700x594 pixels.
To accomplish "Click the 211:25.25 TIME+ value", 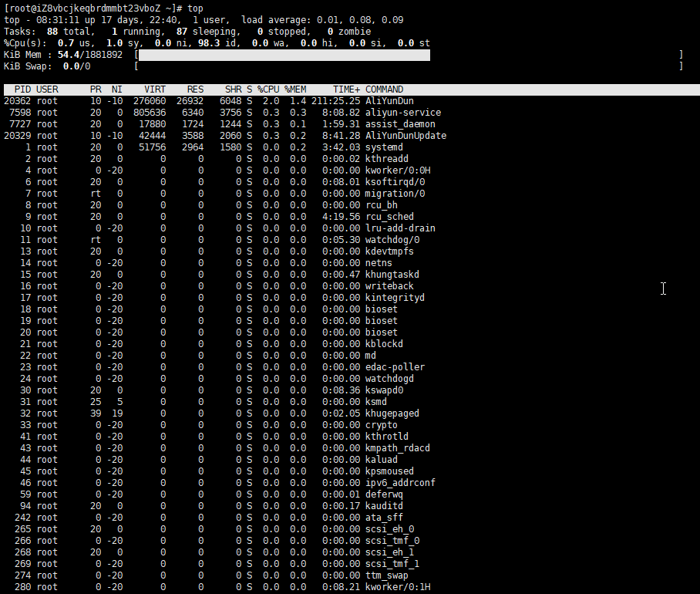I will click(x=335, y=101).
